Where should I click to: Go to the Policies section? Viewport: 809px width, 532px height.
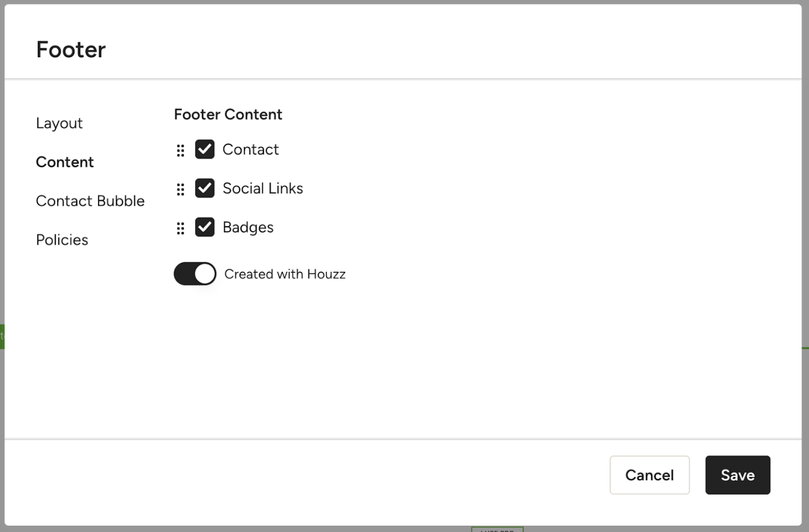click(62, 240)
